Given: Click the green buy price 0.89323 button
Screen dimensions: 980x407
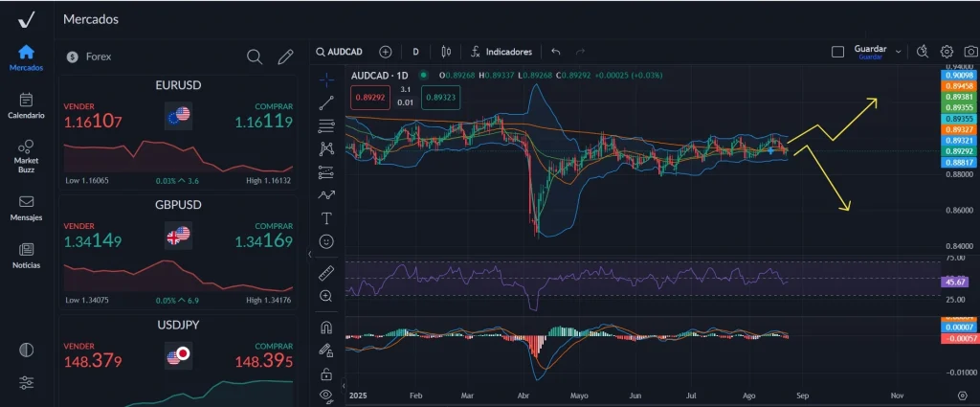Looking at the screenshot, I should (x=442, y=98).
